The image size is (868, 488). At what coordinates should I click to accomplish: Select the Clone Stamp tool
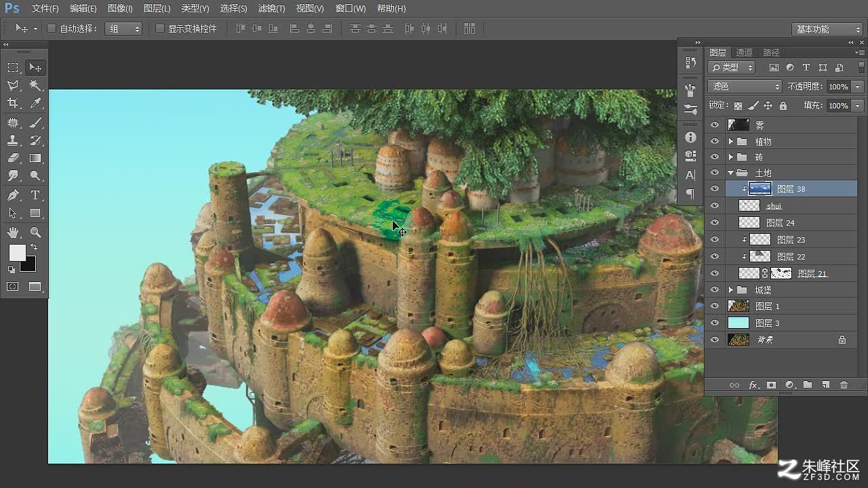(13, 140)
